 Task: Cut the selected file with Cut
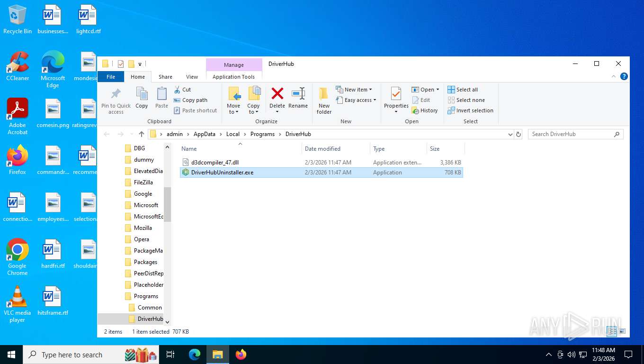(182, 90)
